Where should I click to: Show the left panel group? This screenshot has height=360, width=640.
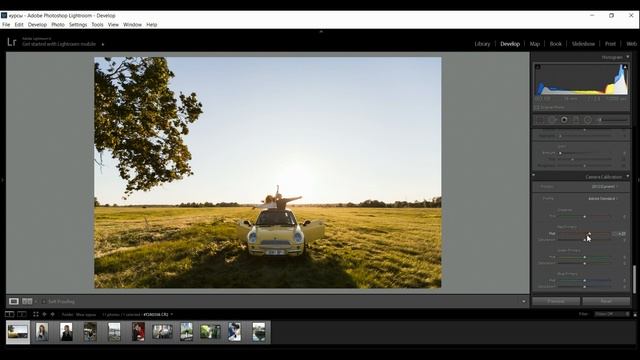click(2, 180)
